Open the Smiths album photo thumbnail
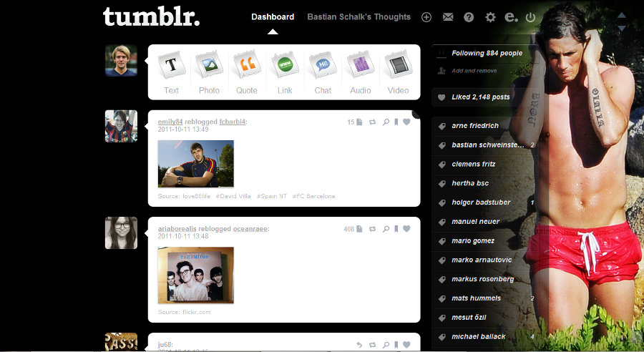644x352 pixels. click(196, 275)
